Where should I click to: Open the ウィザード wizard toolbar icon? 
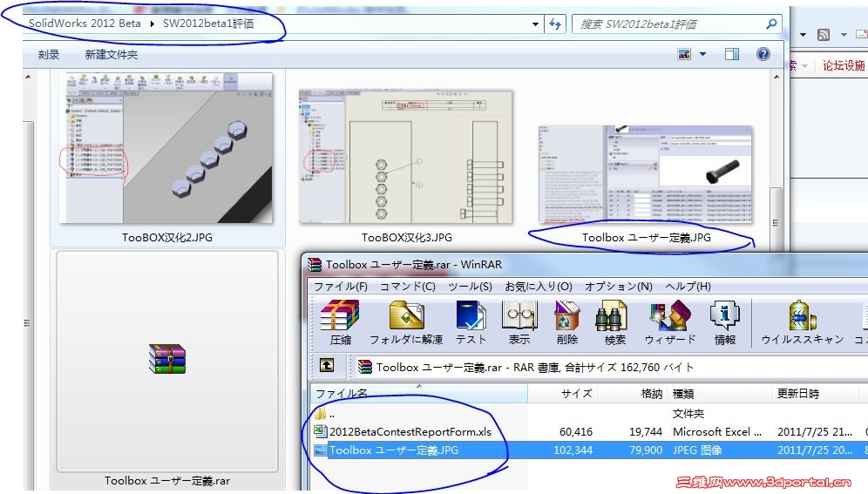click(670, 315)
